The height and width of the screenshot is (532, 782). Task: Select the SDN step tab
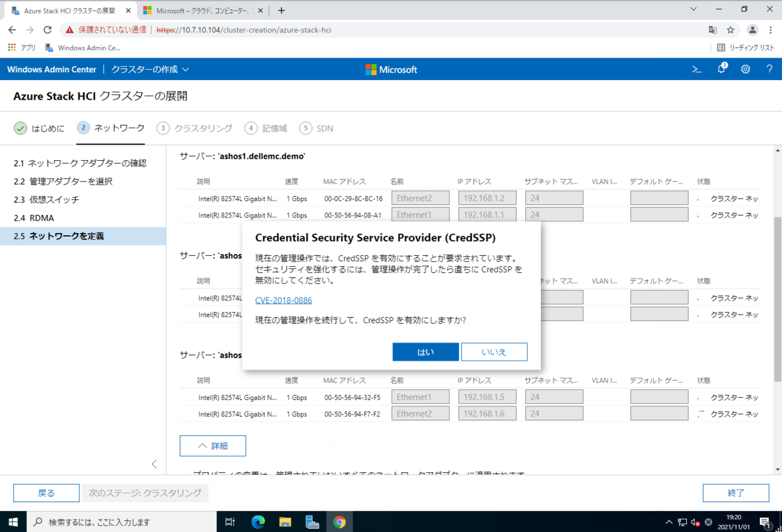pyautogui.click(x=316, y=128)
